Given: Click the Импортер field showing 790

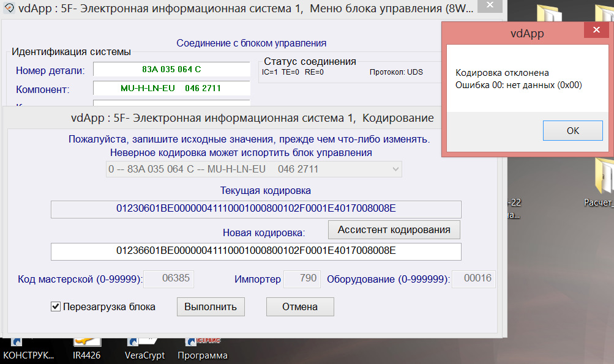Looking at the screenshot, I should pos(303,279).
